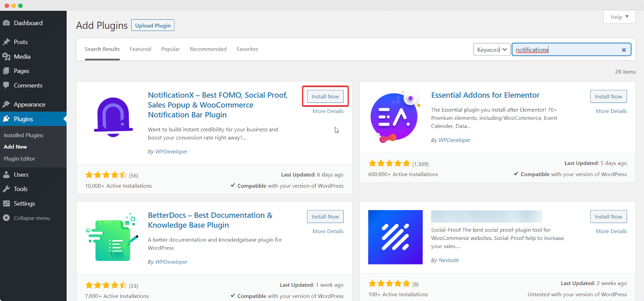Install Now for BetterDocs plugin
The height and width of the screenshot is (301, 644).
click(325, 217)
